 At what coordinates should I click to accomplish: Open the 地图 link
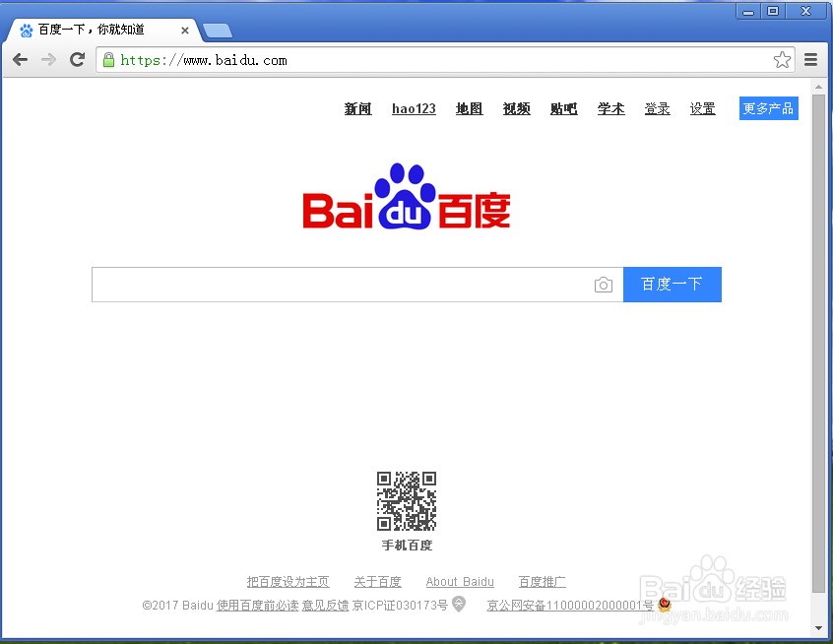469,109
